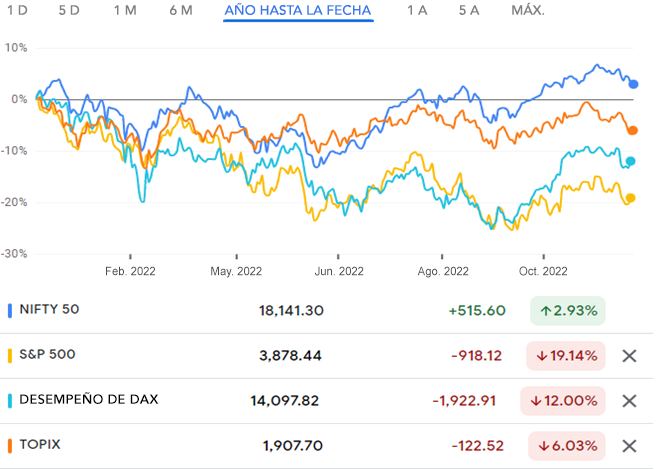661x469 pixels.
Task: Switch to the 5 D range
Action: 69,11
